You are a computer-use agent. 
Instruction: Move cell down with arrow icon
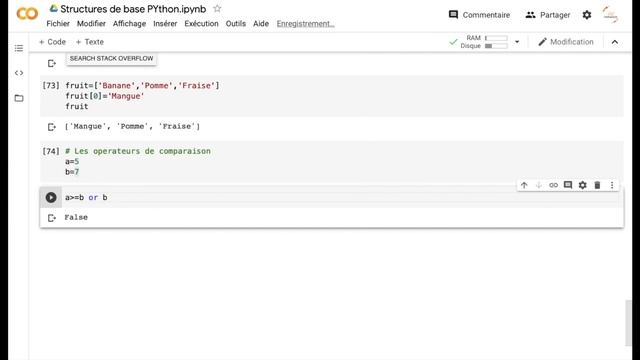pos(539,185)
